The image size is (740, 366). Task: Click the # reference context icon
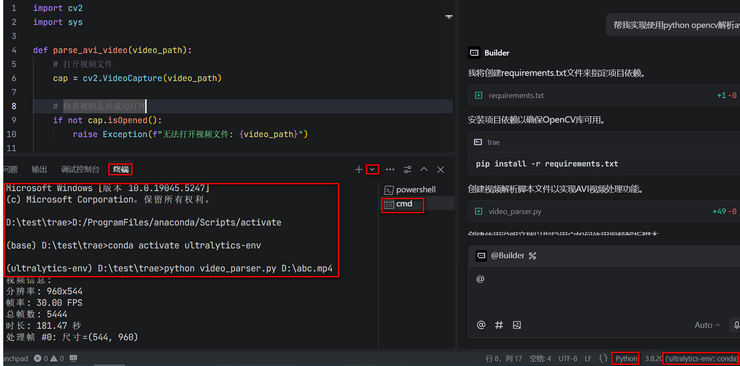499,325
